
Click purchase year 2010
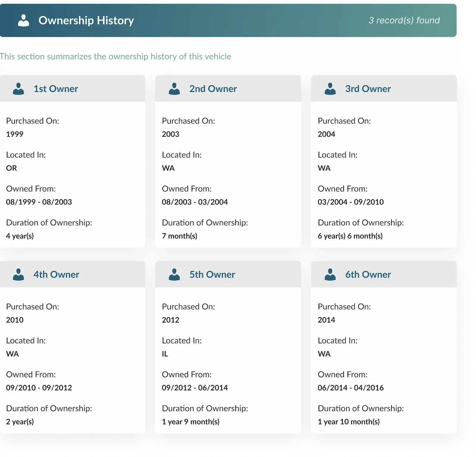[15, 320]
